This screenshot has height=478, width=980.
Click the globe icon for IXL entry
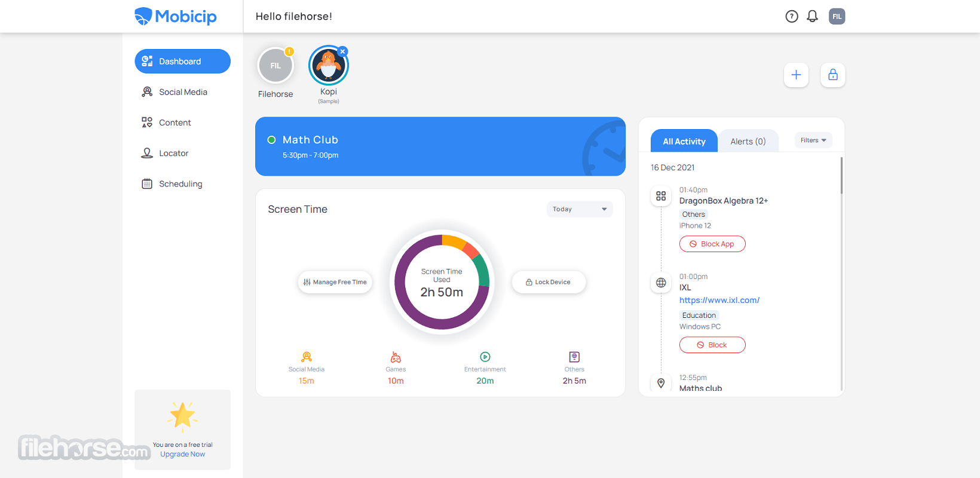[x=661, y=283]
